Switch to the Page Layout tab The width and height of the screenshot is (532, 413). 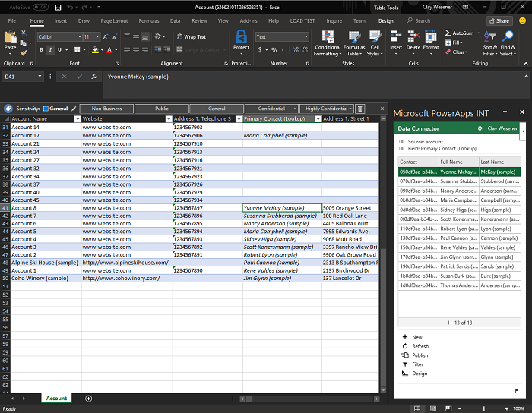114,21
